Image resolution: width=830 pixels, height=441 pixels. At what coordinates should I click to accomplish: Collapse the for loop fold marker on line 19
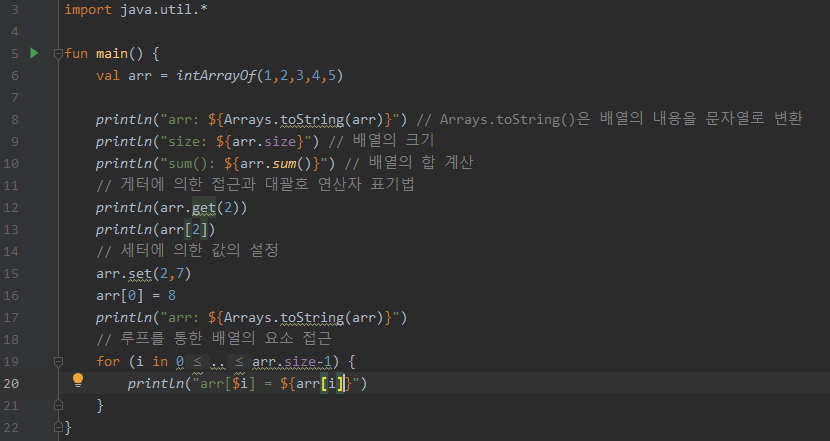pos(58,362)
